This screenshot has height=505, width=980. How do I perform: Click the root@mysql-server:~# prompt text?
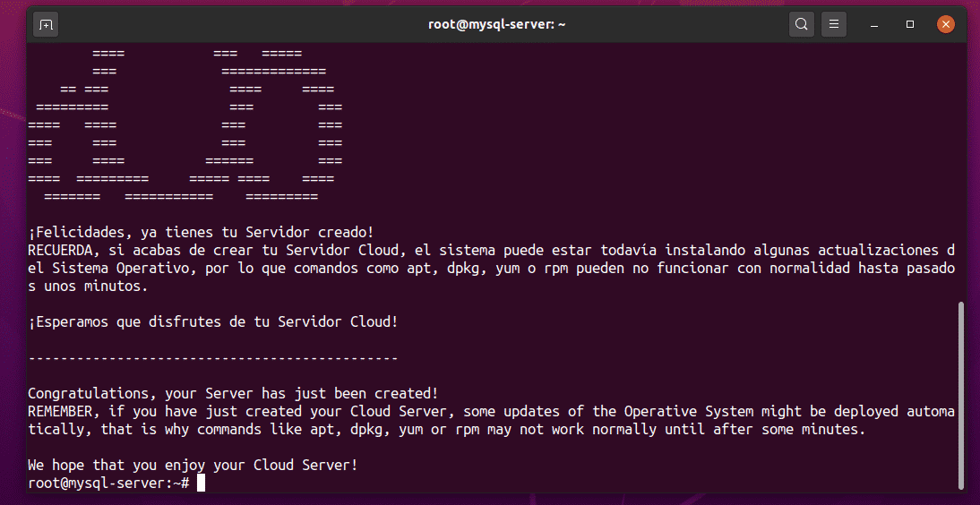coord(107,484)
